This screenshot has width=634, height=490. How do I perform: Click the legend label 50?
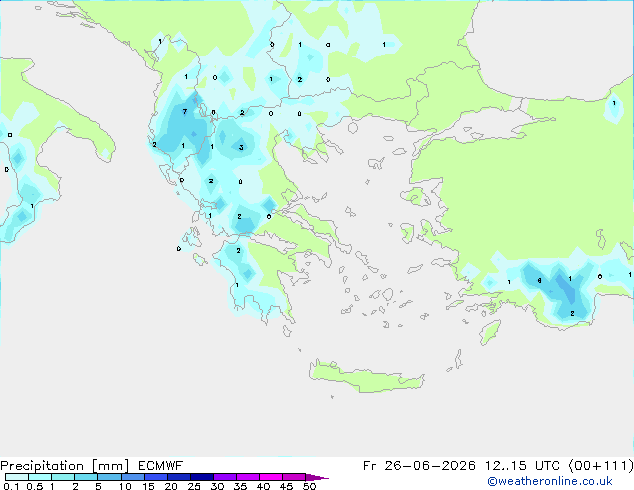309,486
